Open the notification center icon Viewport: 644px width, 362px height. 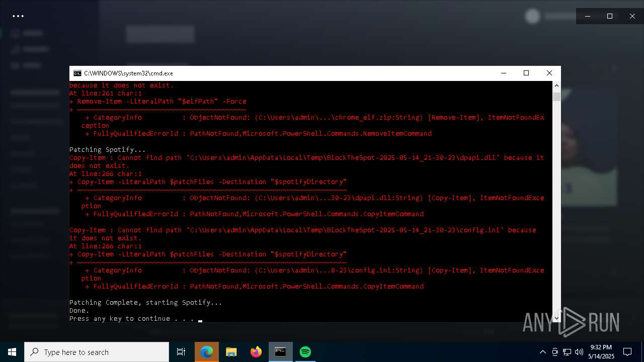[627, 352]
